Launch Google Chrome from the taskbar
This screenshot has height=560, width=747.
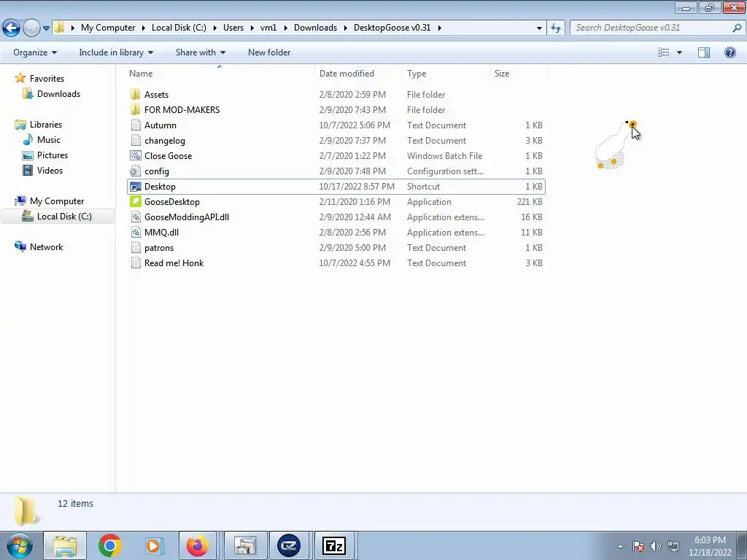click(109, 545)
